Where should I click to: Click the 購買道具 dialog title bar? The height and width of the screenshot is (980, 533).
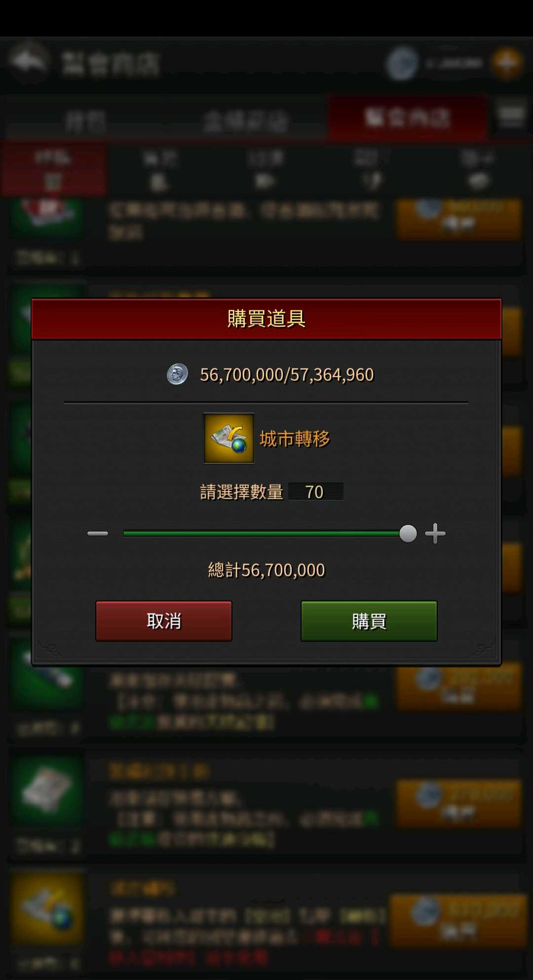(x=266, y=319)
